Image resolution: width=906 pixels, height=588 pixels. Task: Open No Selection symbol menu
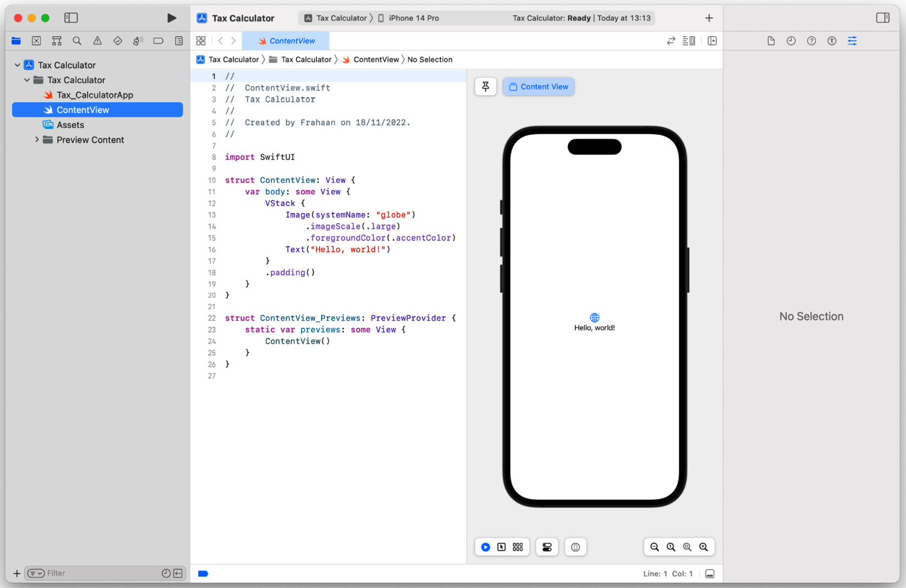tap(430, 59)
